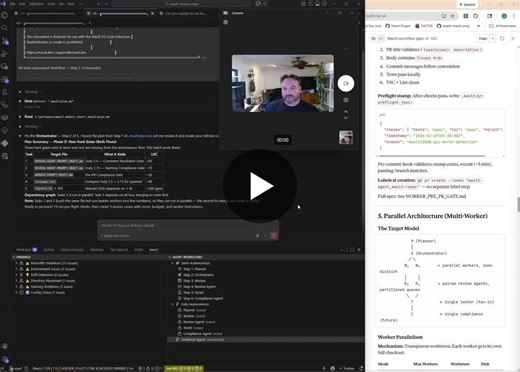Click the VS Code command center search box

click(x=182, y=4)
